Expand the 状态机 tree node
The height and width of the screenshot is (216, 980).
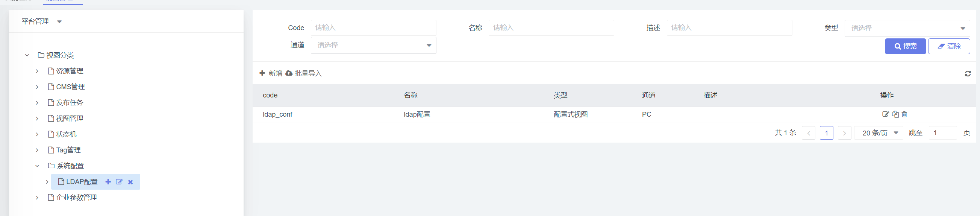tap(37, 134)
